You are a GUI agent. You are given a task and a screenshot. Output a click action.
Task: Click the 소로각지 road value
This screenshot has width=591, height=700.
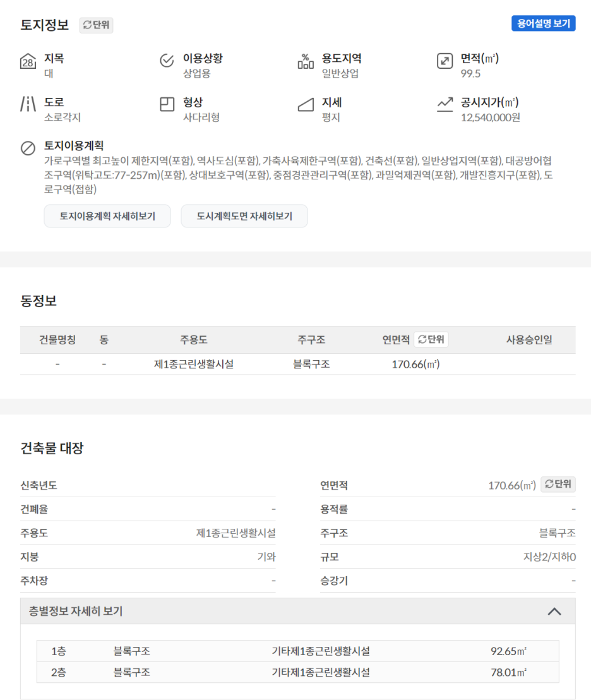[x=63, y=118]
